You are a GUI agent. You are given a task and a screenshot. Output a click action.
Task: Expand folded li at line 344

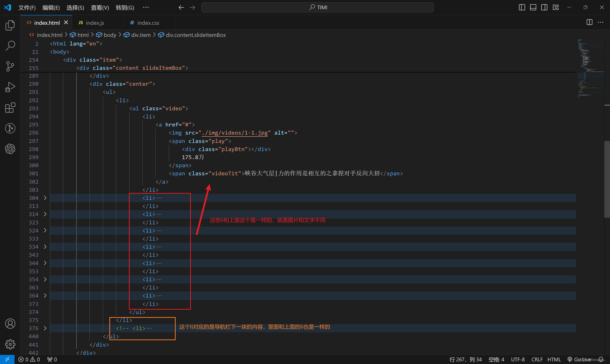(x=45, y=263)
